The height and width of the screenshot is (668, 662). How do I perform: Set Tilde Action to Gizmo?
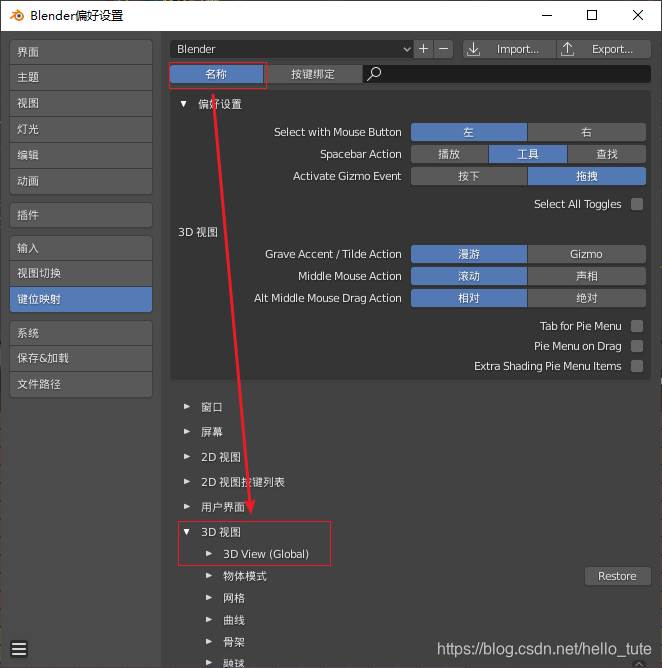pos(587,254)
